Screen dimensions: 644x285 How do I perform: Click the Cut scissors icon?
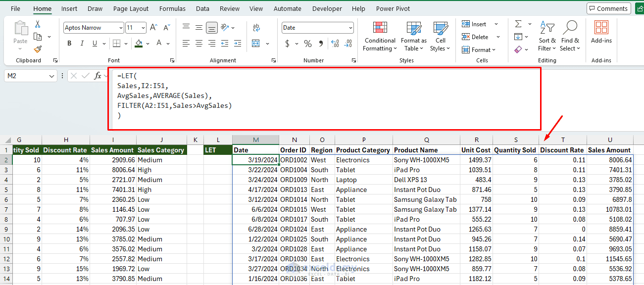pos(38,24)
